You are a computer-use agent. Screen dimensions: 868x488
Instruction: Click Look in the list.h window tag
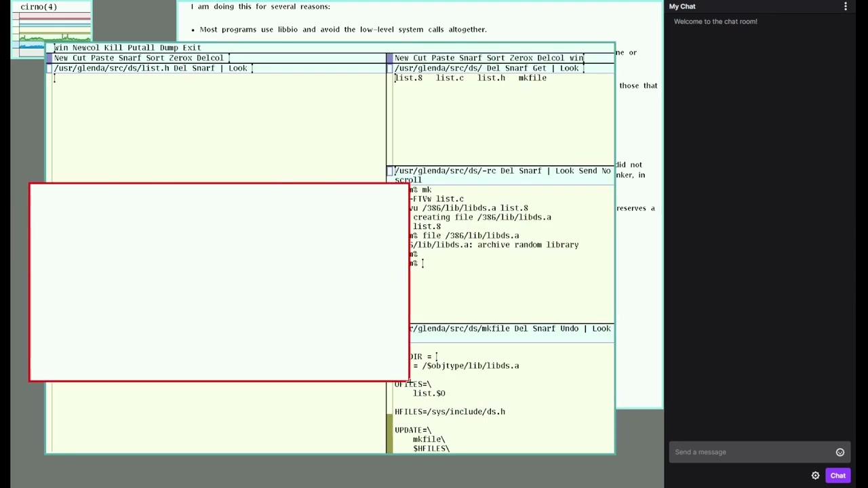tap(238, 68)
